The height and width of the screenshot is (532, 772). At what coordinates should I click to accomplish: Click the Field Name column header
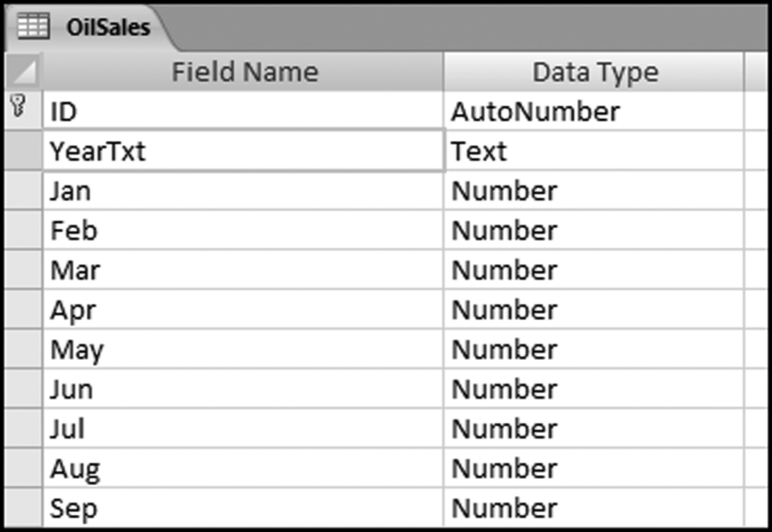point(244,72)
